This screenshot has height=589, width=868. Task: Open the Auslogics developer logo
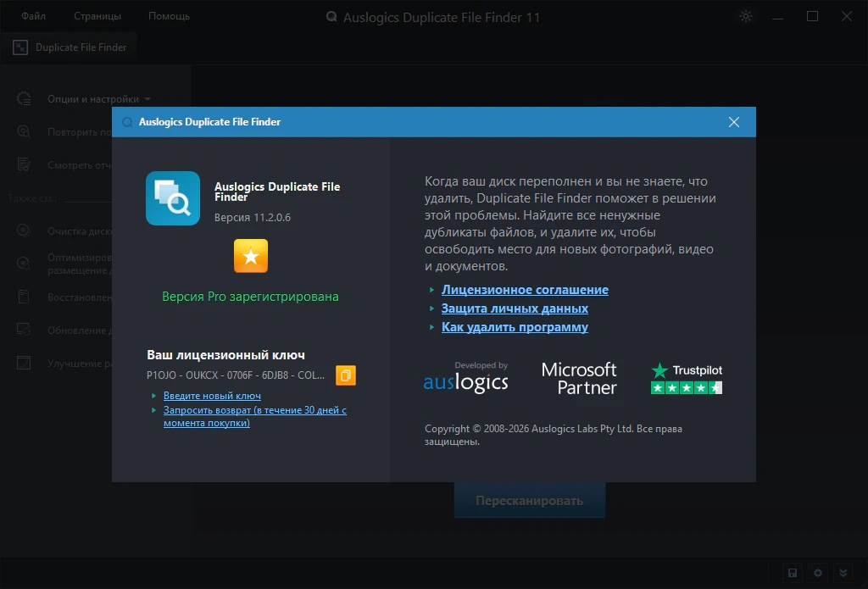[465, 377]
